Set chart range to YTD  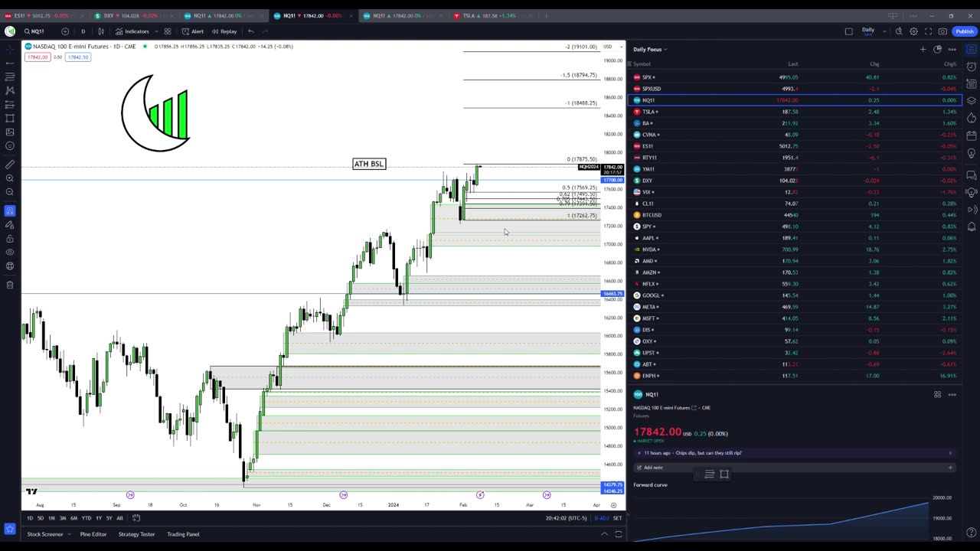87,518
